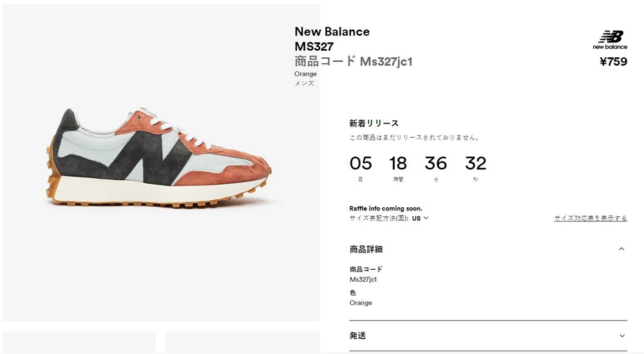Click the 発送 section header
Image resolution: width=644 pixels, height=354 pixels.
pos(357,335)
